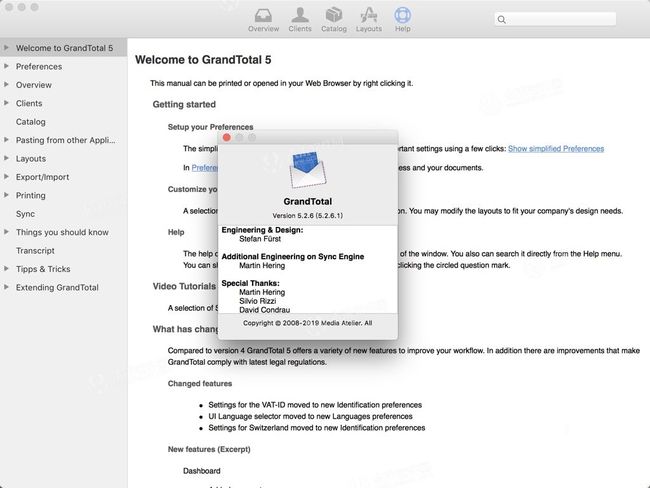Click David Condrau in credits

pyautogui.click(x=264, y=310)
